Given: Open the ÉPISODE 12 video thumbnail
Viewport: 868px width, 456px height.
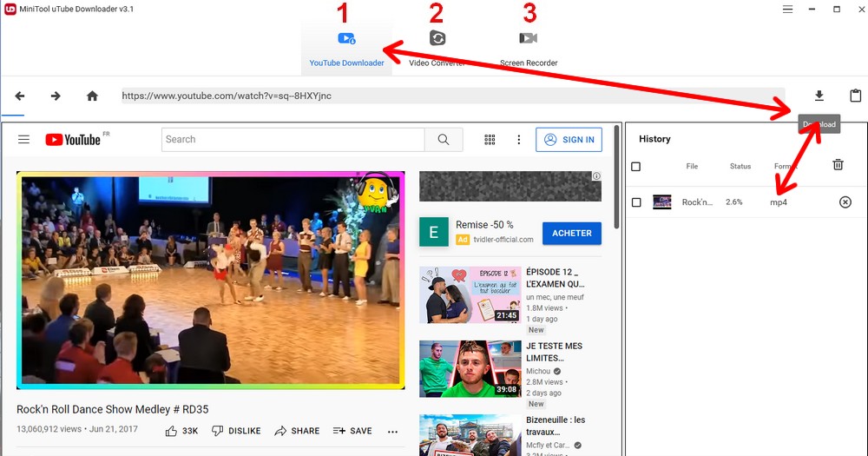Looking at the screenshot, I should click(x=470, y=294).
